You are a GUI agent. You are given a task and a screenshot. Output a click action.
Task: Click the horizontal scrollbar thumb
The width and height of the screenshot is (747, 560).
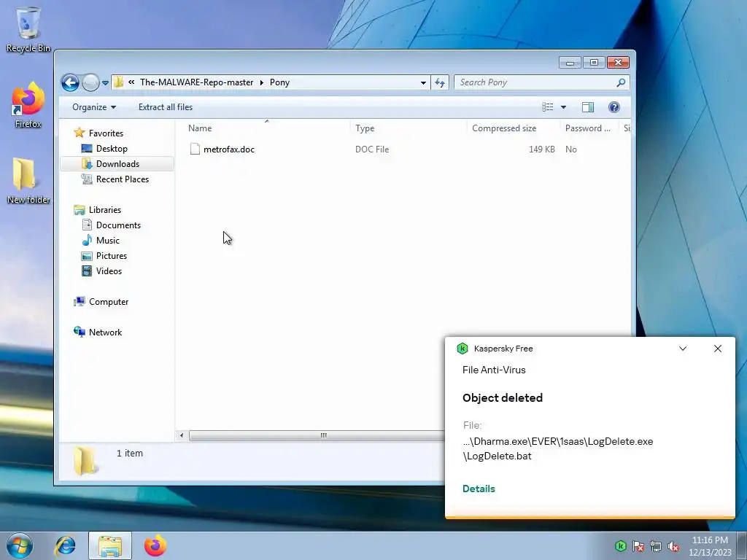point(317,435)
